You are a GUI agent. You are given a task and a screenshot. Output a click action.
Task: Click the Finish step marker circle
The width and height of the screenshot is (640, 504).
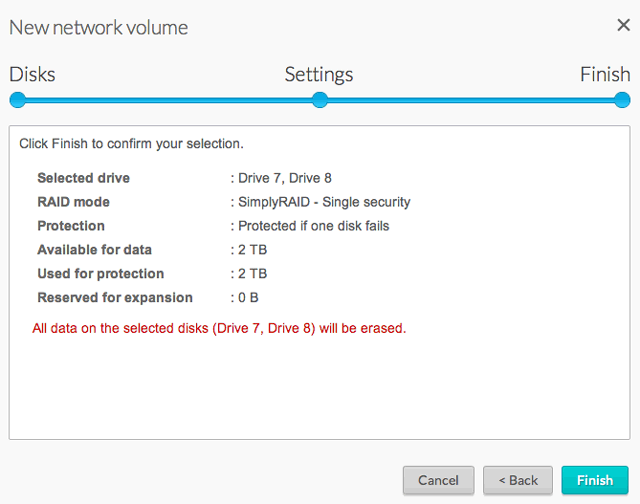[622, 100]
